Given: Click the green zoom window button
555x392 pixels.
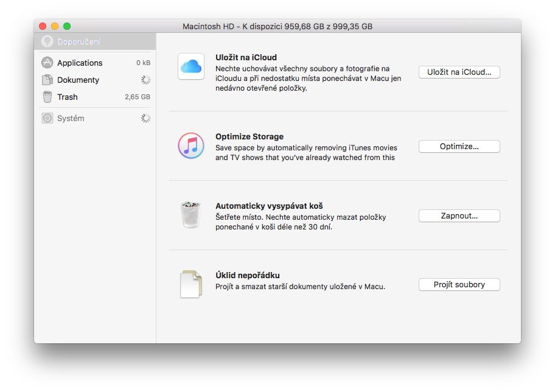Looking at the screenshot, I should 67,26.
